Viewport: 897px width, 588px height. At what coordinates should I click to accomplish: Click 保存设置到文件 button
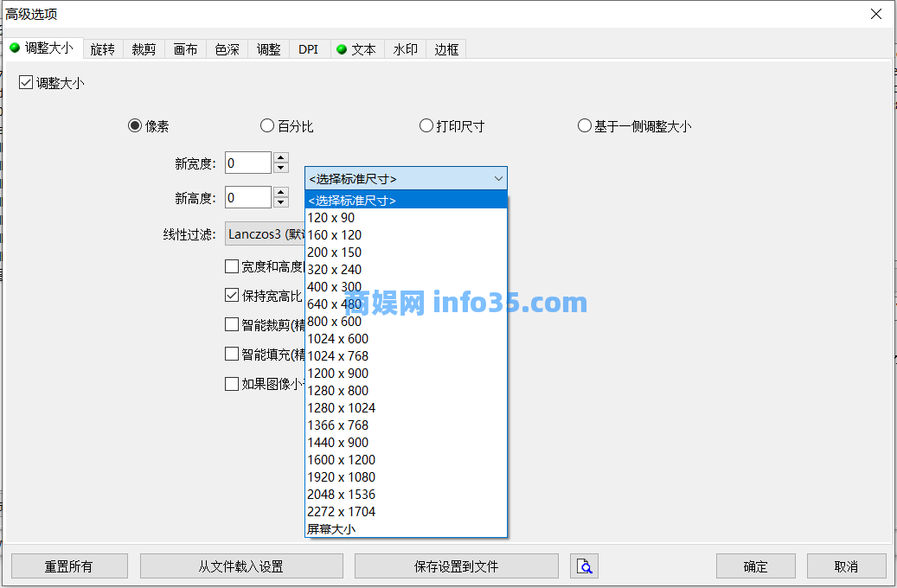click(456, 566)
